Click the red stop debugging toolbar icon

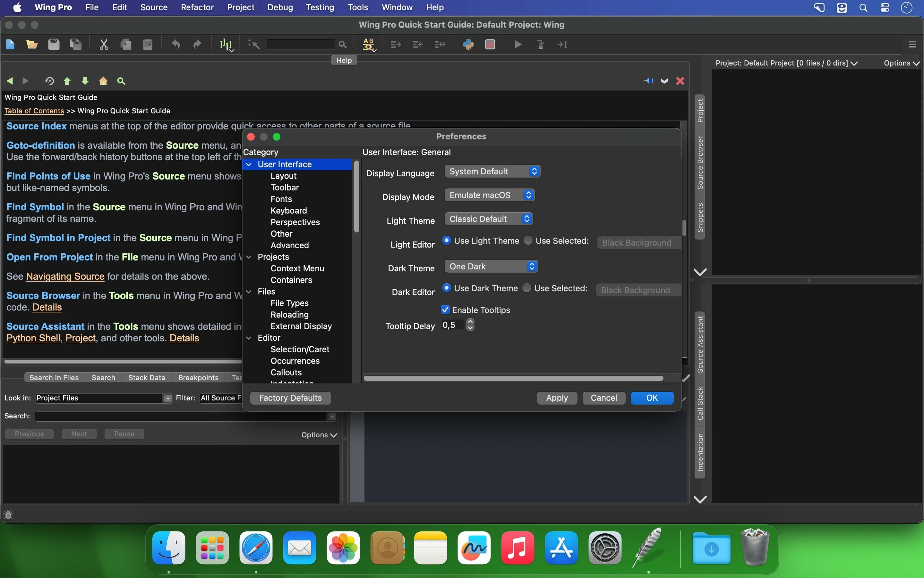pos(490,45)
